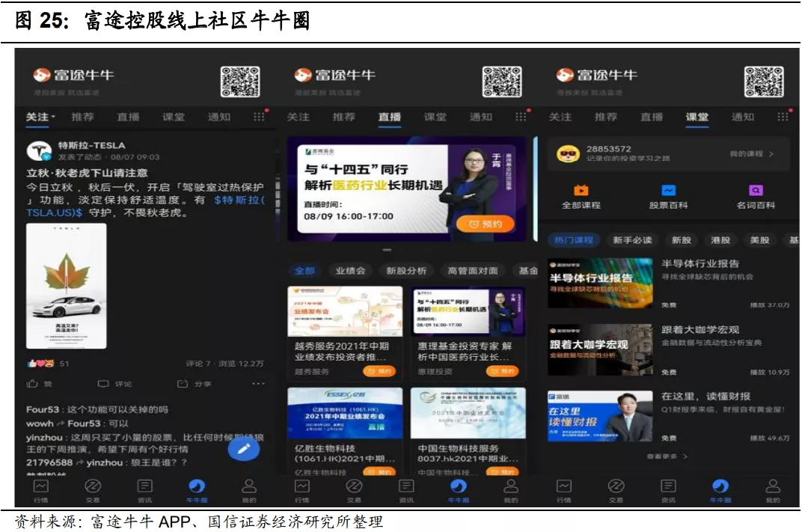Open 半导体行业报告 course thumbnail
Image resolution: width=802 pixels, height=532 pixels.
(601, 283)
